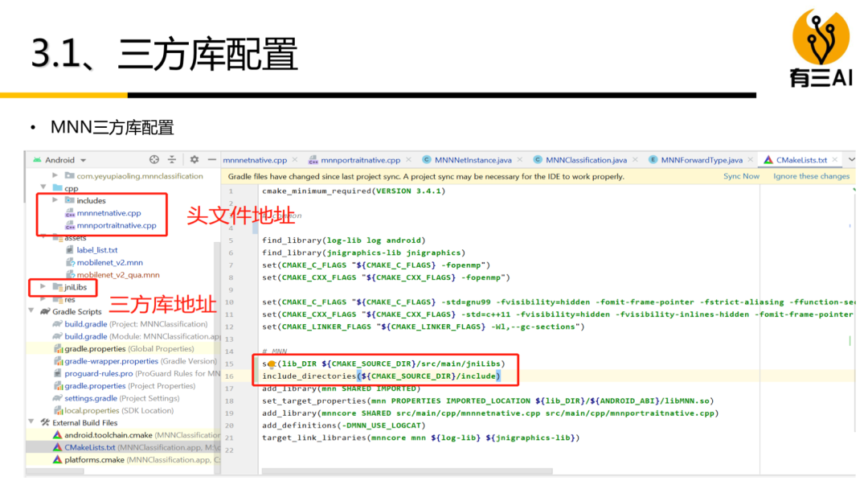Viewport: 868px width, 489px height.
Task: Click the intention bulb icon on line 15
Action: tap(272, 364)
